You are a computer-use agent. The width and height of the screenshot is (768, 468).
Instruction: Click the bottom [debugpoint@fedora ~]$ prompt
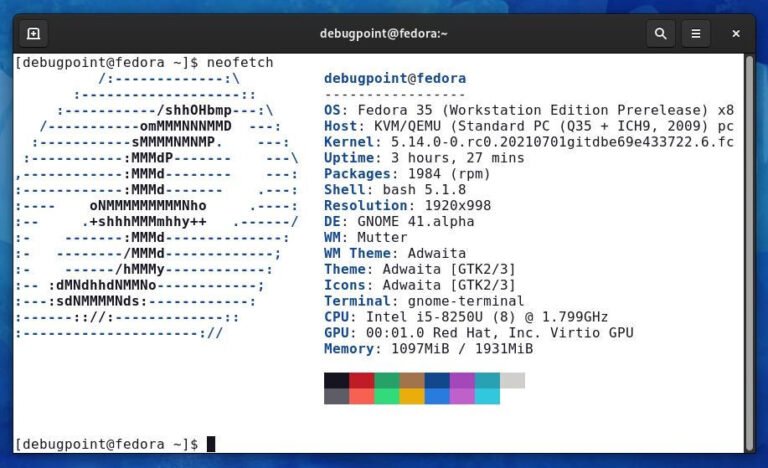click(107, 444)
